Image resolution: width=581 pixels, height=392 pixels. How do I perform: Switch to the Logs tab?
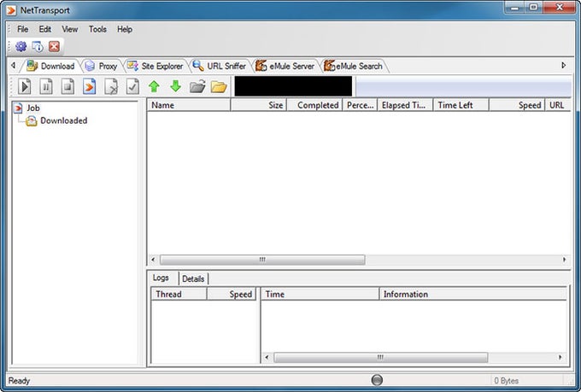[161, 278]
